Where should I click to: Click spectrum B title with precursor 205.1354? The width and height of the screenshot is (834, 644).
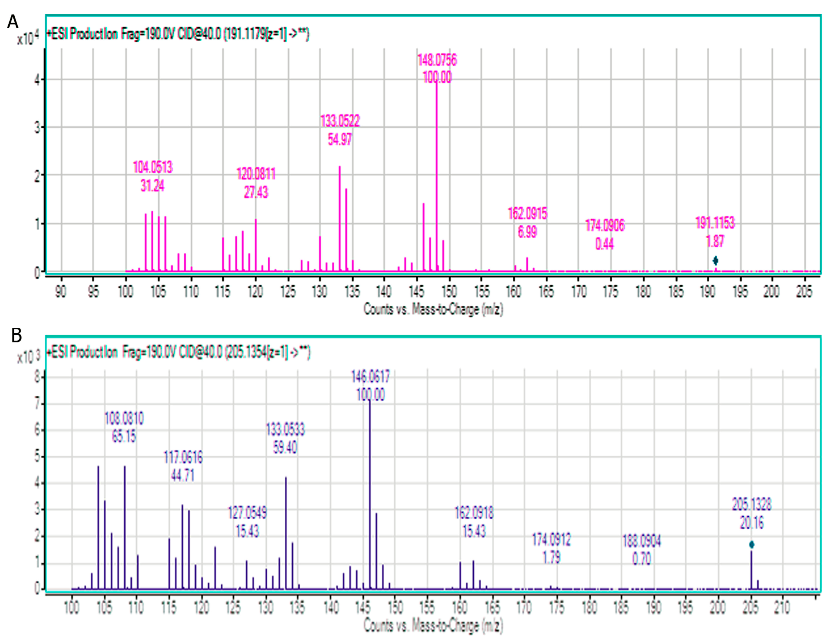coord(178,352)
